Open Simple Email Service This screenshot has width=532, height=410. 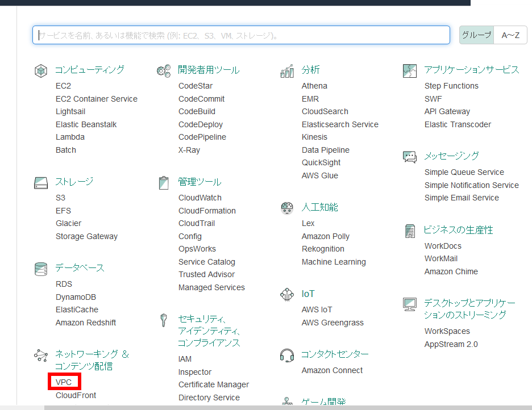462,198
